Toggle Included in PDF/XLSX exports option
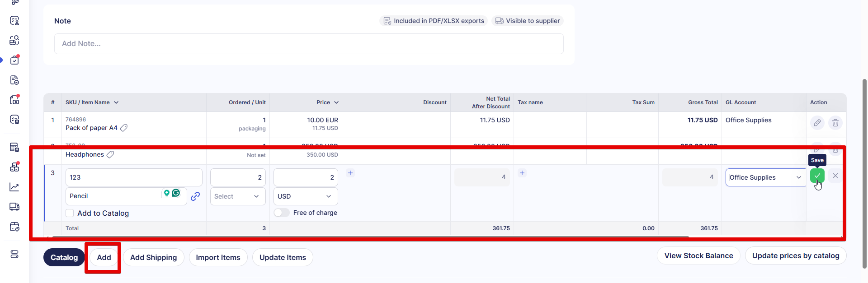 coord(434,21)
